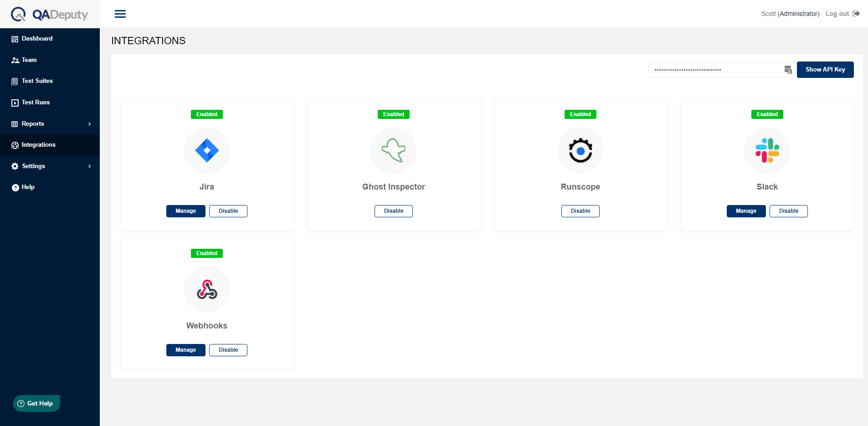Image resolution: width=868 pixels, height=426 pixels.
Task: Disable the Runscope integration
Action: coord(580,211)
